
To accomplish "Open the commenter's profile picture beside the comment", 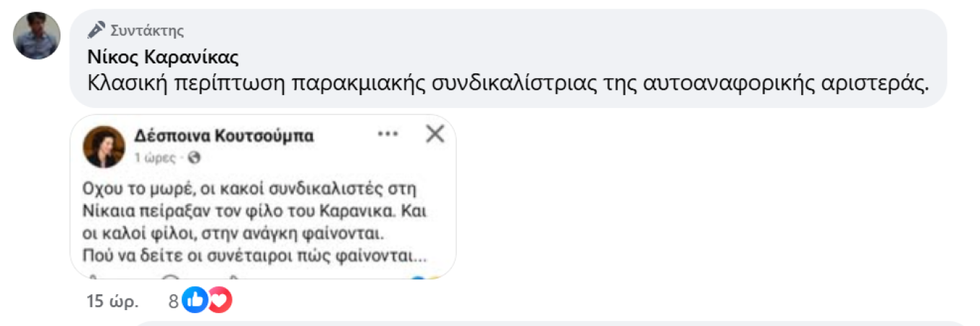I will pyautogui.click(x=36, y=35).
